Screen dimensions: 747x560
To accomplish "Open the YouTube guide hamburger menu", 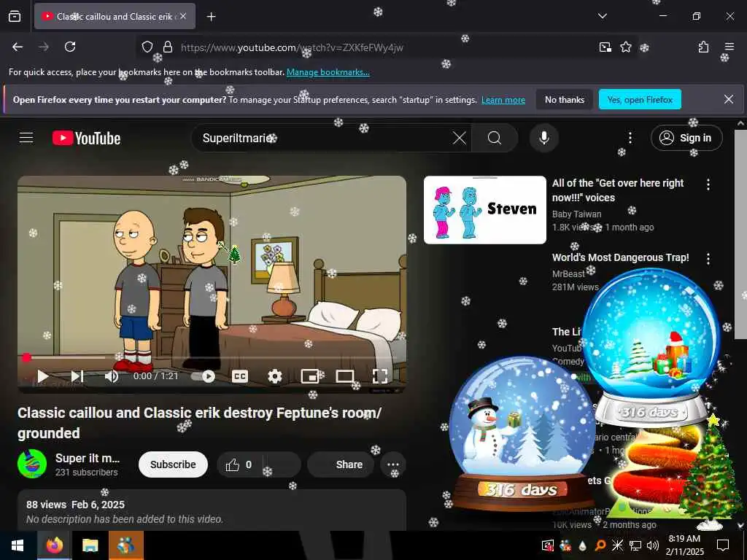I will pyautogui.click(x=26, y=138).
